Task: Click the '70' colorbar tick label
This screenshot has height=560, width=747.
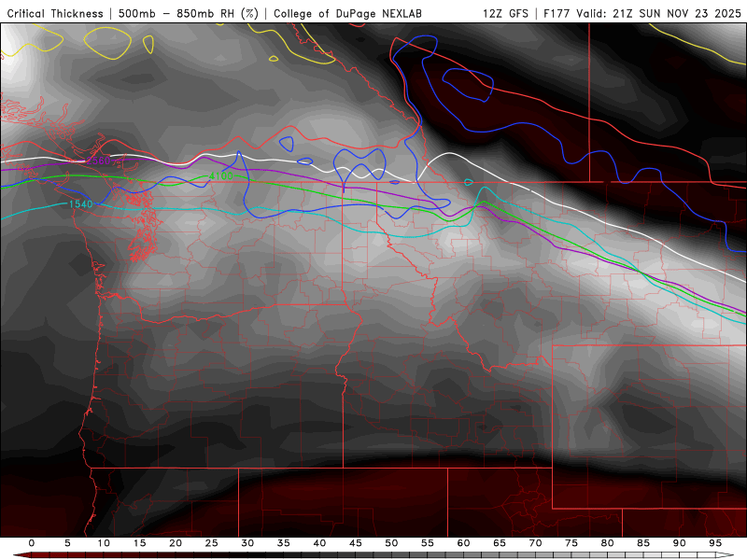Action: click(535, 543)
